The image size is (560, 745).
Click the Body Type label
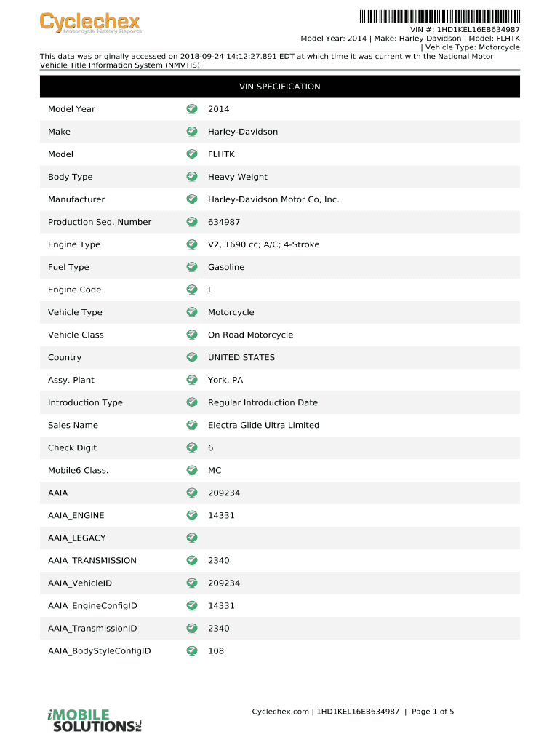click(71, 177)
